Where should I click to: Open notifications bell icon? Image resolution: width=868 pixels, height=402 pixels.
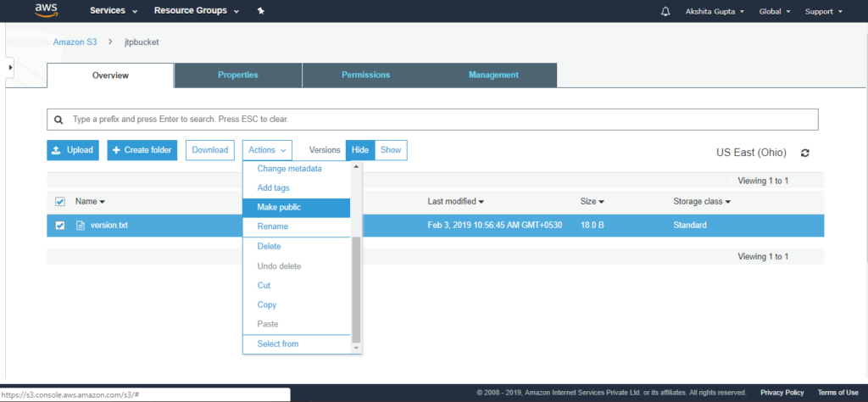(665, 11)
